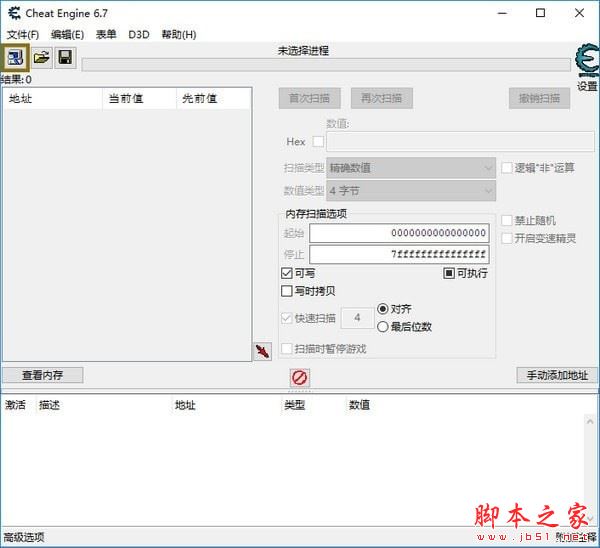
Task: Click the 再次扫描 button
Action: [382, 98]
